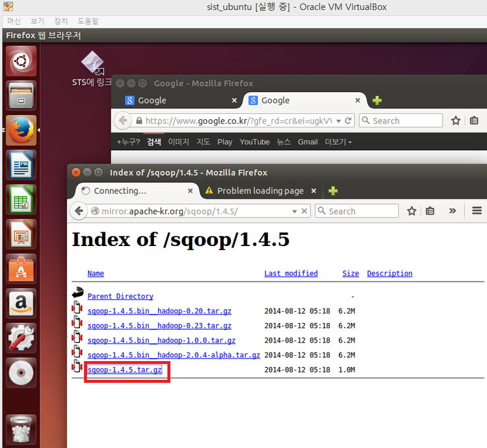The width and height of the screenshot is (487, 448).
Task: Open bookmarks list icon in sqoop window
Action: click(430, 211)
